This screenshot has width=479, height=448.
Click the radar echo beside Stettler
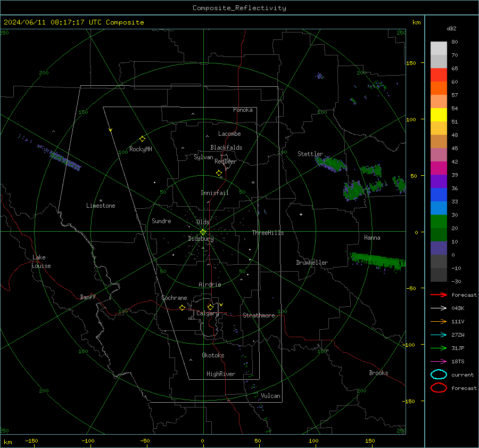331,164
